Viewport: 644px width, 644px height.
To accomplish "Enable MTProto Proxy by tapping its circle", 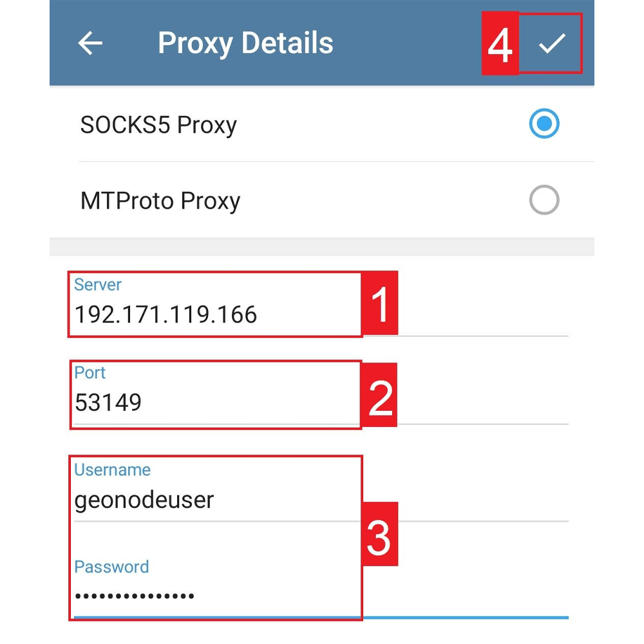I will coord(544,200).
